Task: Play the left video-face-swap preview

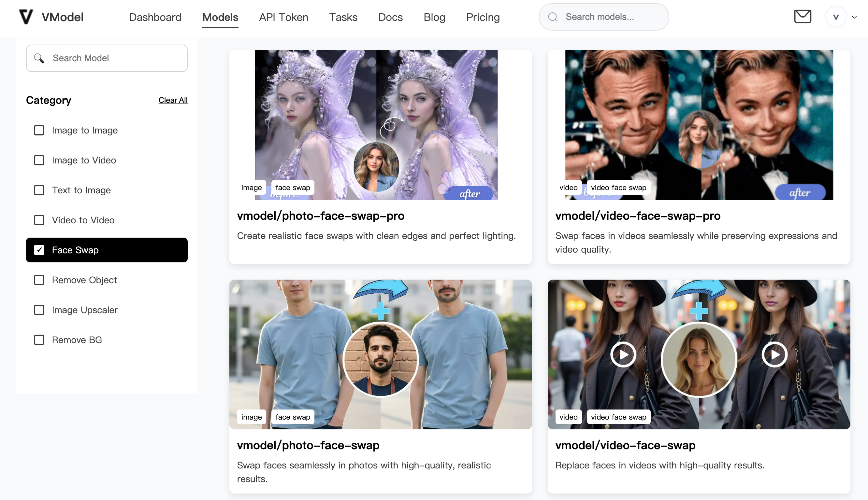Action: click(623, 354)
